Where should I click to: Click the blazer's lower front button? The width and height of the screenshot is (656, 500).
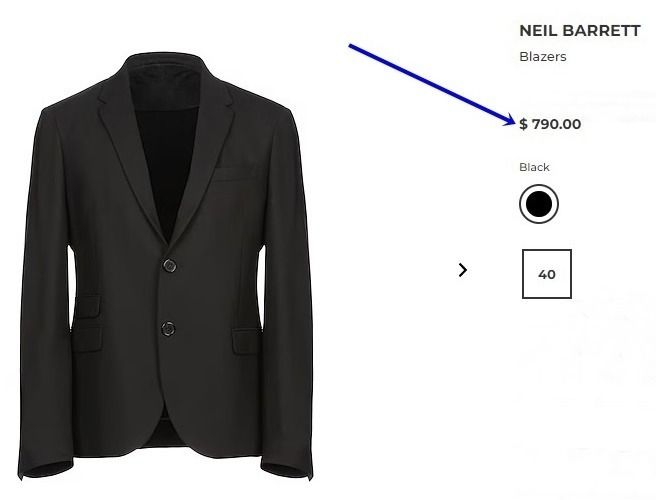(x=168, y=329)
